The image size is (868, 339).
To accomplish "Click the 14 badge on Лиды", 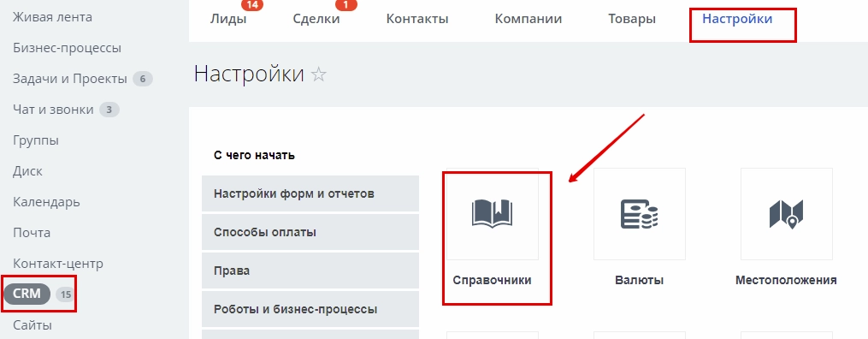I will point(252,5).
